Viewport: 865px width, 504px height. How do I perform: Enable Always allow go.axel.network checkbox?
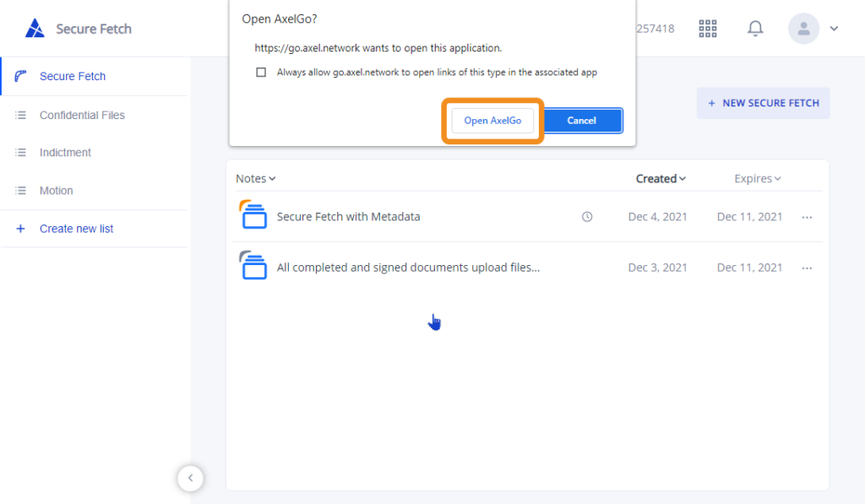tap(261, 73)
